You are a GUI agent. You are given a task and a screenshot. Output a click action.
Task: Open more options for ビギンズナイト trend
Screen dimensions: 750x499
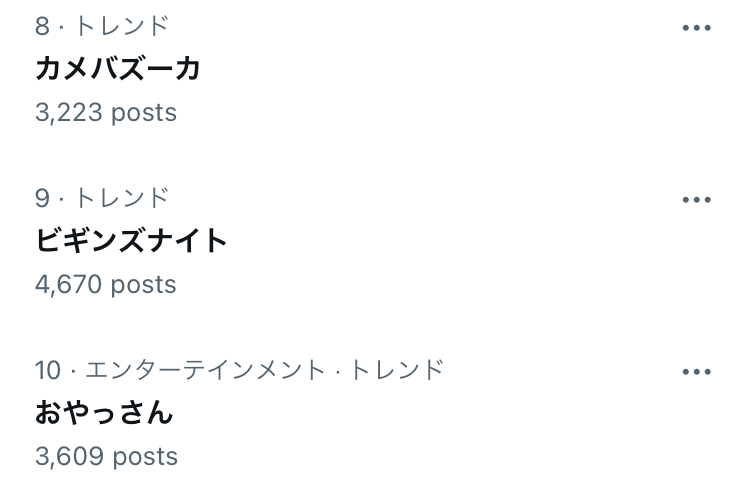click(696, 200)
